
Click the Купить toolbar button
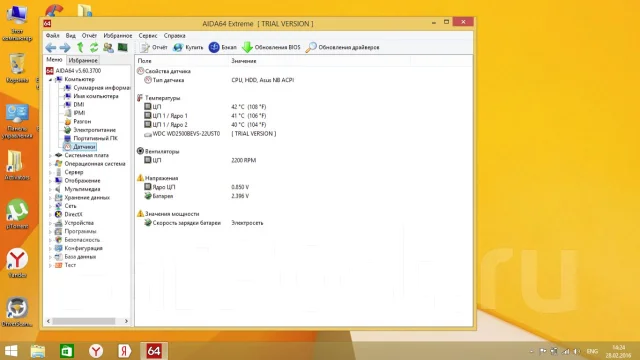pyautogui.click(x=188, y=47)
